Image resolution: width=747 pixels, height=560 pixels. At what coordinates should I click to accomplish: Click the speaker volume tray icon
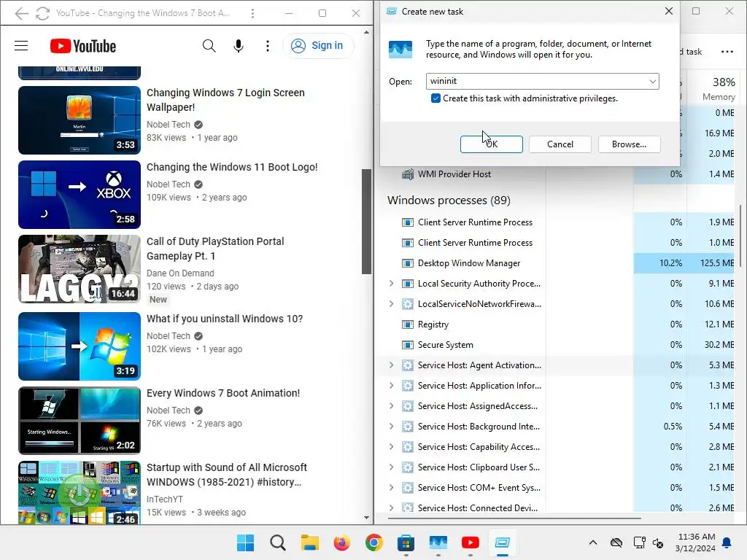[659, 542]
